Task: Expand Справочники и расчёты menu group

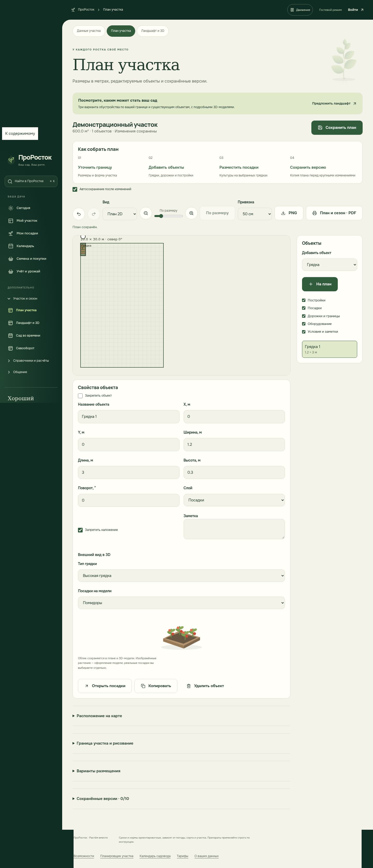Action: coord(31,361)
